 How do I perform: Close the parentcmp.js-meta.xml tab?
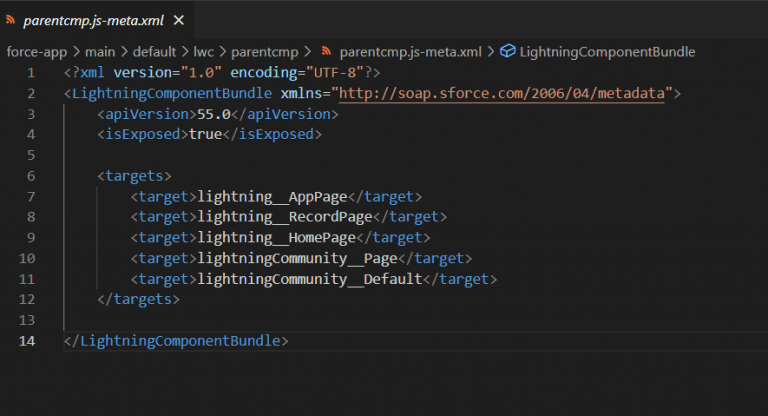click(x=178, y=20)
